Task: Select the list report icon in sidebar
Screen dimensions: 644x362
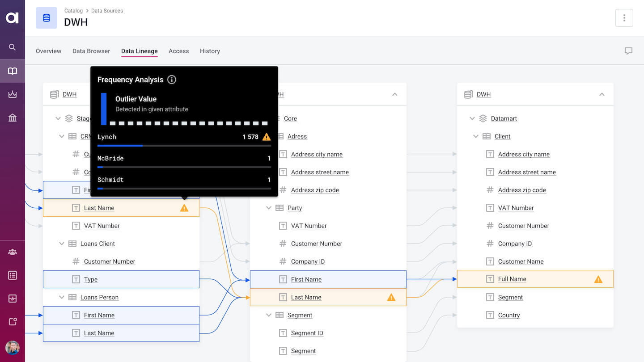Action: click(12, 275)
